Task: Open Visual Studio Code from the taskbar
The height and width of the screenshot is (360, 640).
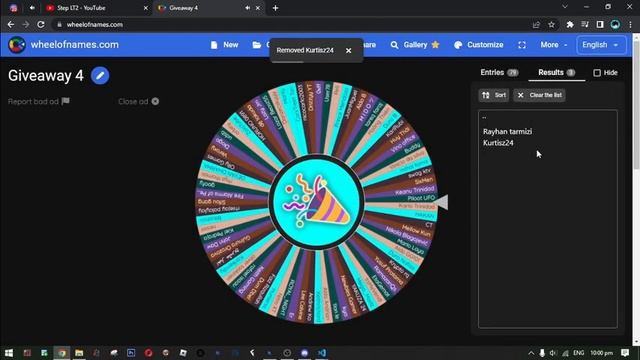Action: [322, 353]
